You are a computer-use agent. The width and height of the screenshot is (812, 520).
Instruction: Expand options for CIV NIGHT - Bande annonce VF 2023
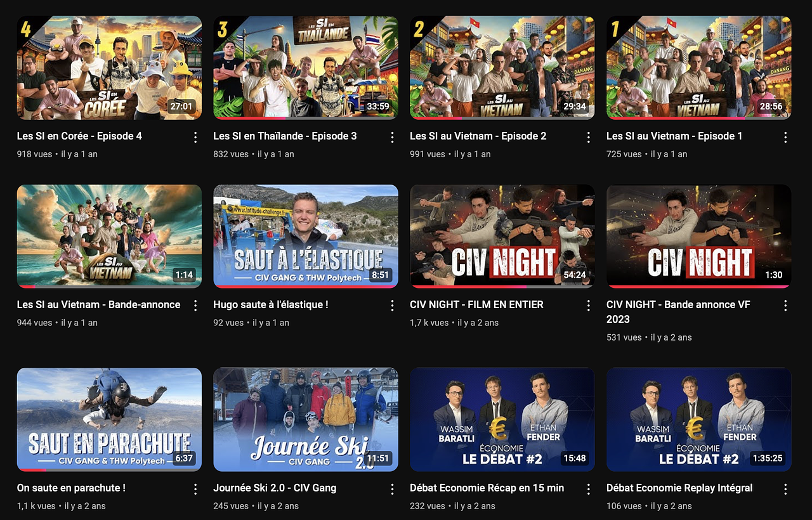coord(785,306)
